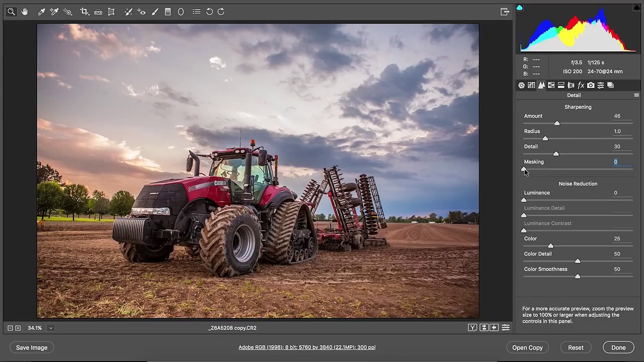This screenshot has width=644, height=362.
Task: Open the Transform tool
Action: (x=111, y=12)
